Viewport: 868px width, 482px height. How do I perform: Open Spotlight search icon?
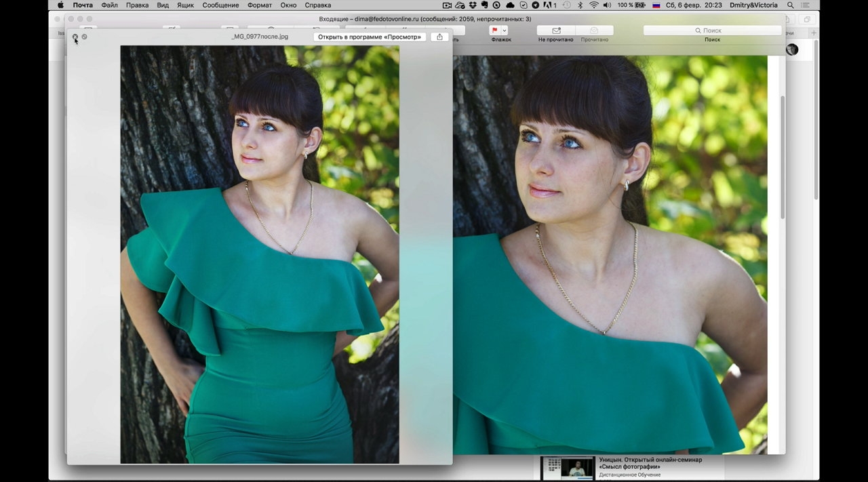click(x=790, y=5)
